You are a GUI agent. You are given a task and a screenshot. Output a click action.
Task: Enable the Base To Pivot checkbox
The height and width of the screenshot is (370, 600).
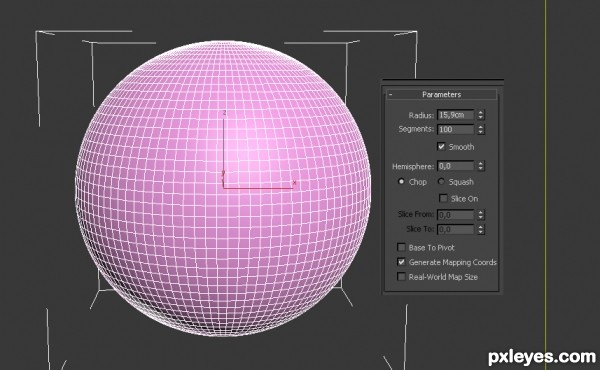tap(401, 248)
